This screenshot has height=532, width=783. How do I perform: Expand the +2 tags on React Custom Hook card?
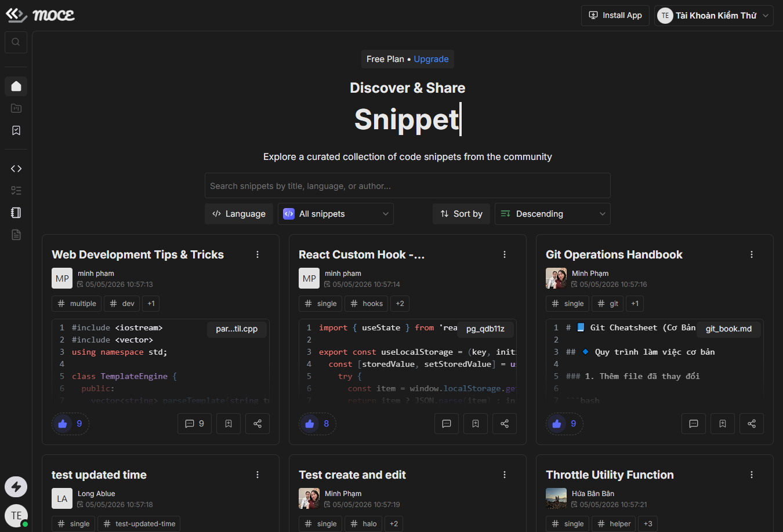400,304
